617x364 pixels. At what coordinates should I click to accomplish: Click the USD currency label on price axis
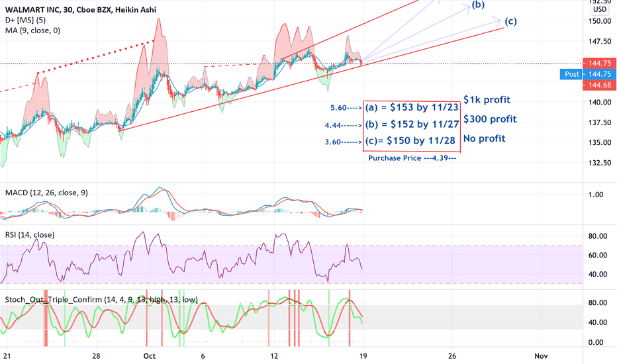point(600,9)
